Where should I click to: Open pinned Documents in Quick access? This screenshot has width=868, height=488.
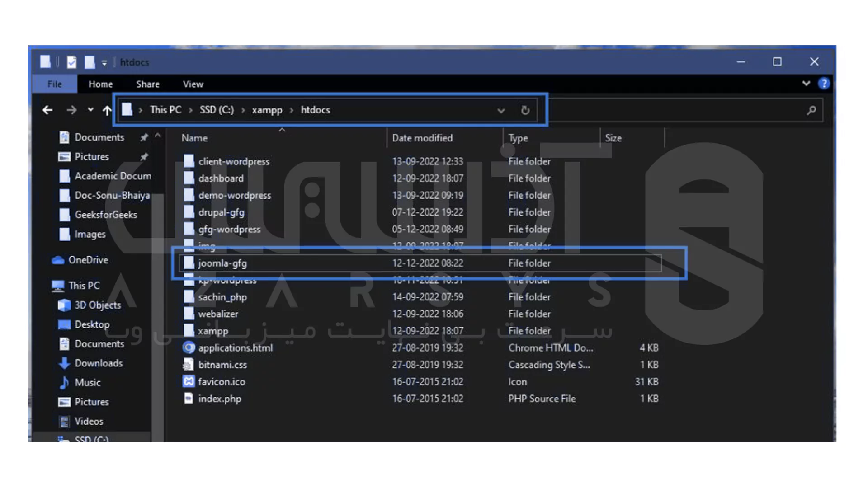click(x=99, y=137)
